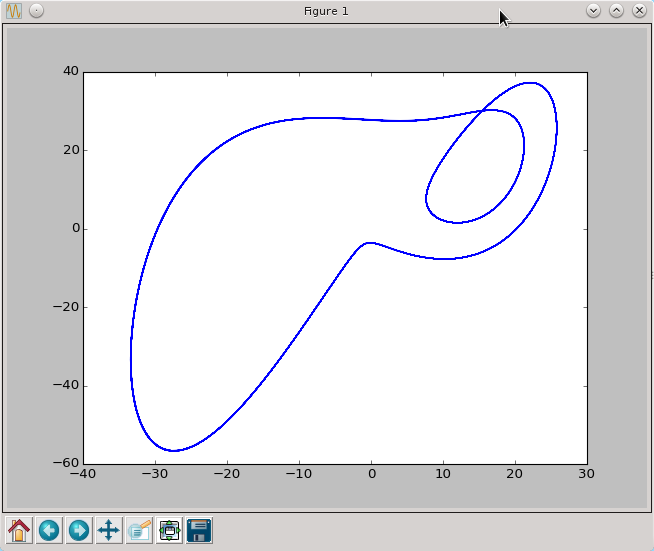Activate the Pan axes tool
654x551 pixels.
click(x=108, y=530)
